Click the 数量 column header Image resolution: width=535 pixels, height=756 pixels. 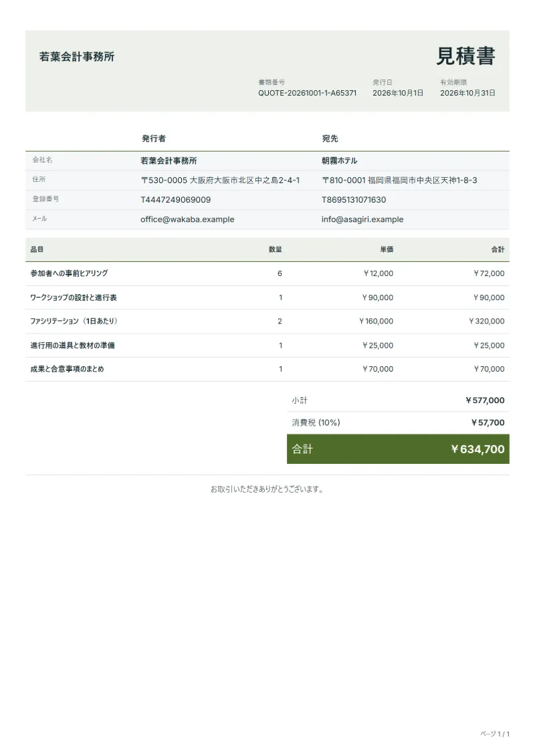(x=276, y=249)
